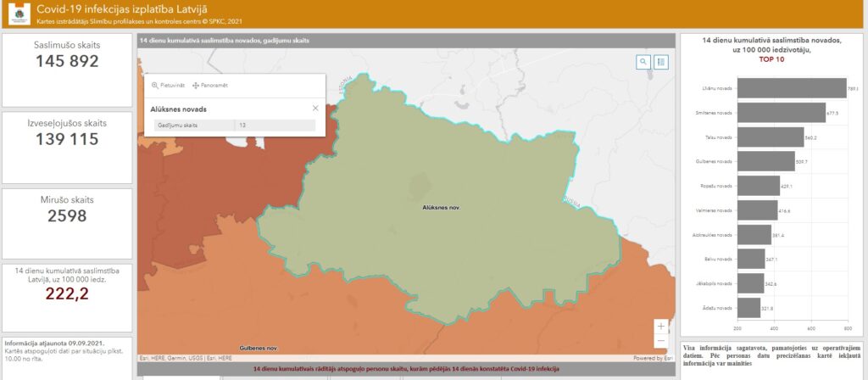The image size is (868, 380).
Task: Click the Gulbenes novads chart bar
Action: 765,161
